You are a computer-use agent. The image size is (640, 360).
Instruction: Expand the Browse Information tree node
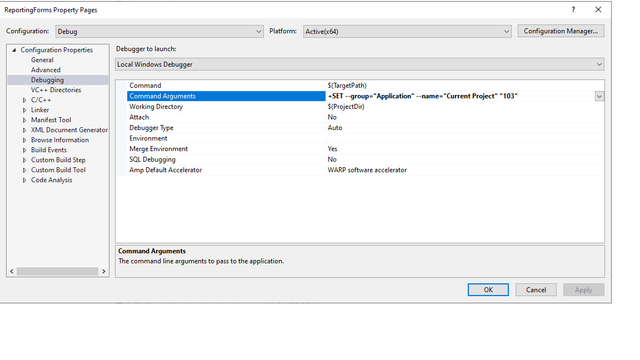tap(24, 140)
